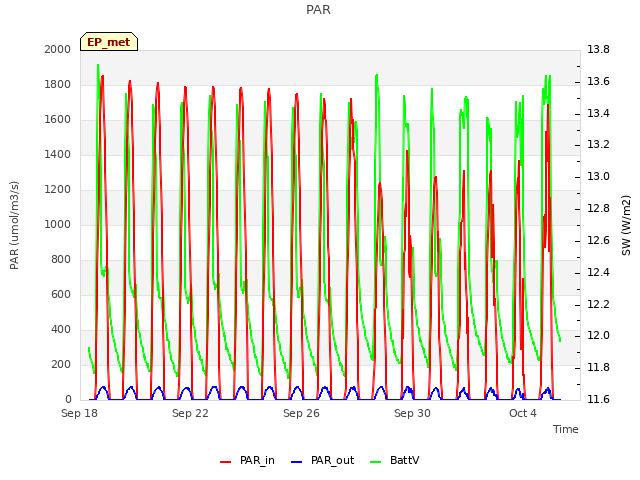Click the 600 left axis tick
Image resolution: width=640 pixels, height=480 pixels.
[61, 294]
